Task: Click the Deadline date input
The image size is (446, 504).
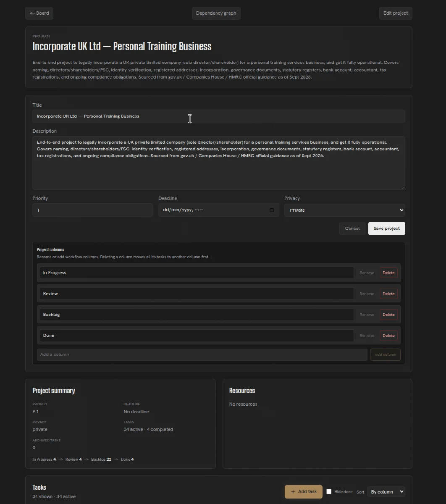Action: pyautogui.click(x=219, y=210)
